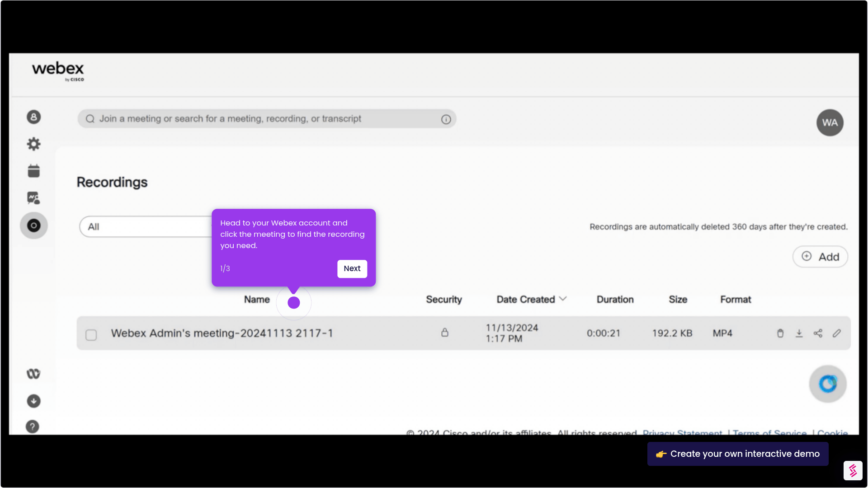Select the Recordings icon in the sidebar
Viewport: 868px width, 488px height.
(x=33, y=225)
